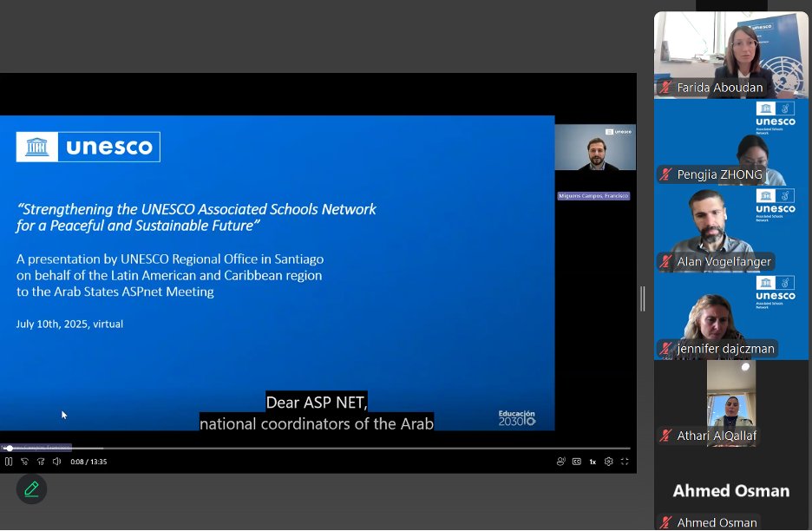Select Alan Vogelfanger's video tile

(730, 229)
